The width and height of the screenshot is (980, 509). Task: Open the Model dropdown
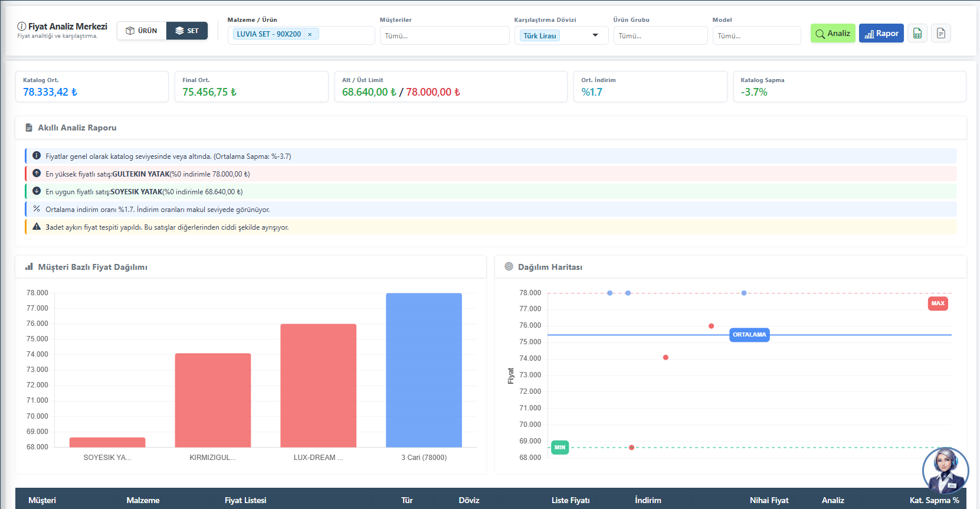(756, 36)
